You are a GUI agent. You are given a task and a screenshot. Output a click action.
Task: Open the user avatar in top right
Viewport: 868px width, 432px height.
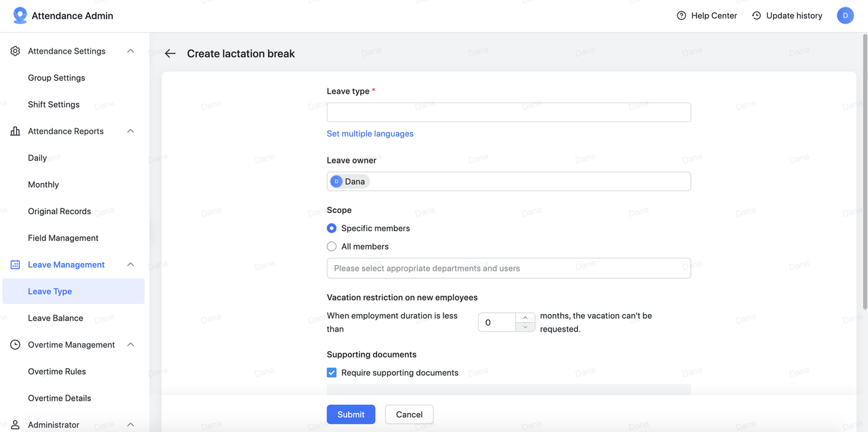[x=845, y=16]
